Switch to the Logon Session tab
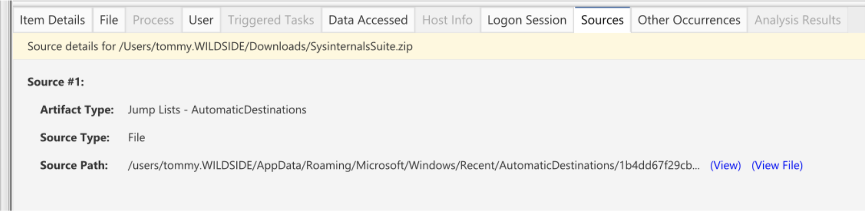The width and height of the screenshot is (868, 214). point(527,20)
